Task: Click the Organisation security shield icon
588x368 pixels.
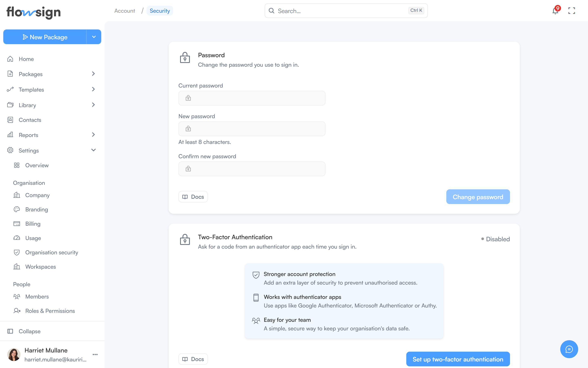Action: tap(17, 252)
